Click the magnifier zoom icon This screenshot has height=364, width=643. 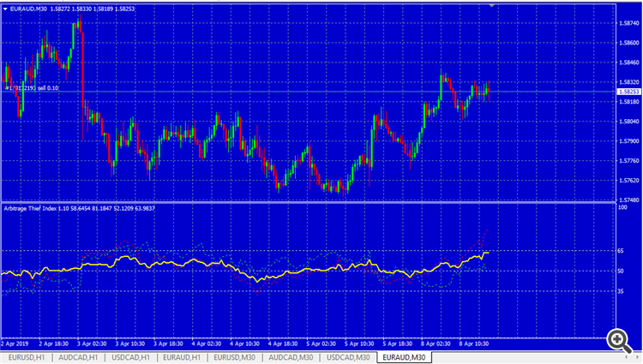[x=620, y=341]
